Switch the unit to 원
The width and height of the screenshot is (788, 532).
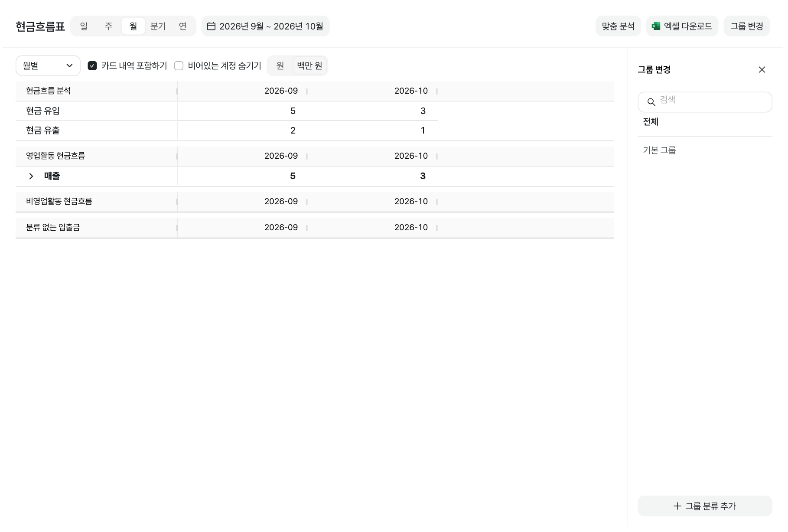[x=280, y=66]
